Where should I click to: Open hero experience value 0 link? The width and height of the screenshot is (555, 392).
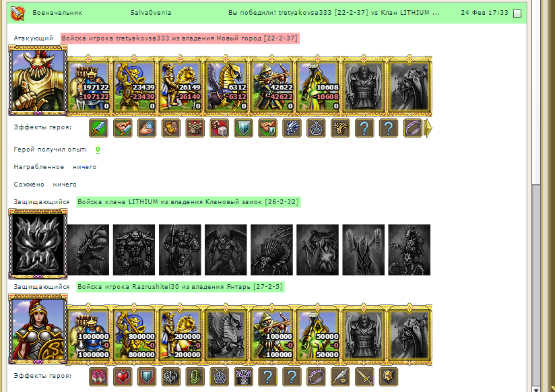click(98, 150)
